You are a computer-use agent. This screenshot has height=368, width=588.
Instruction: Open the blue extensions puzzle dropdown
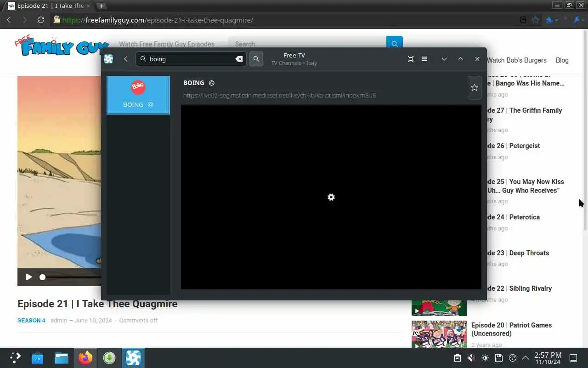tap(551, 20)
